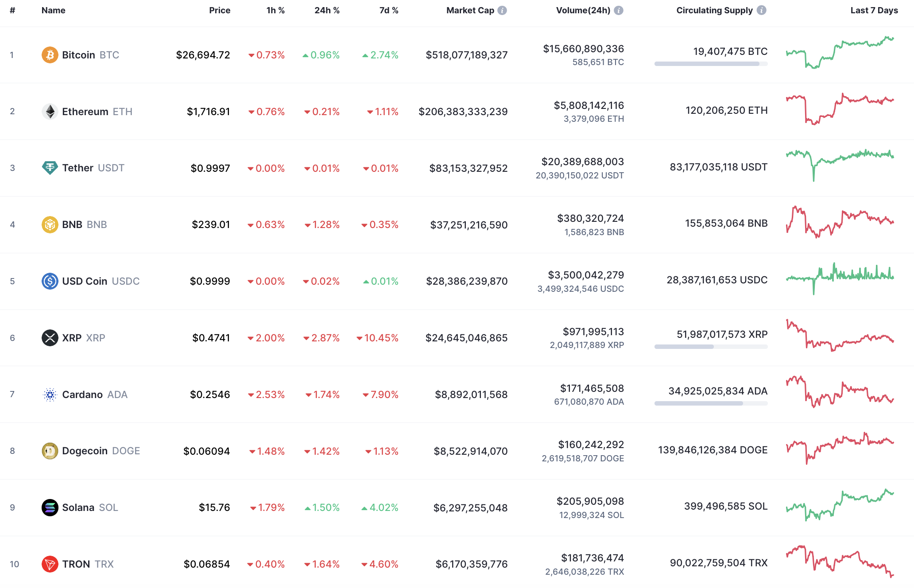Click the Tether coin logo
The height and width of the screenshot is (588, 914).
(50, 168)
